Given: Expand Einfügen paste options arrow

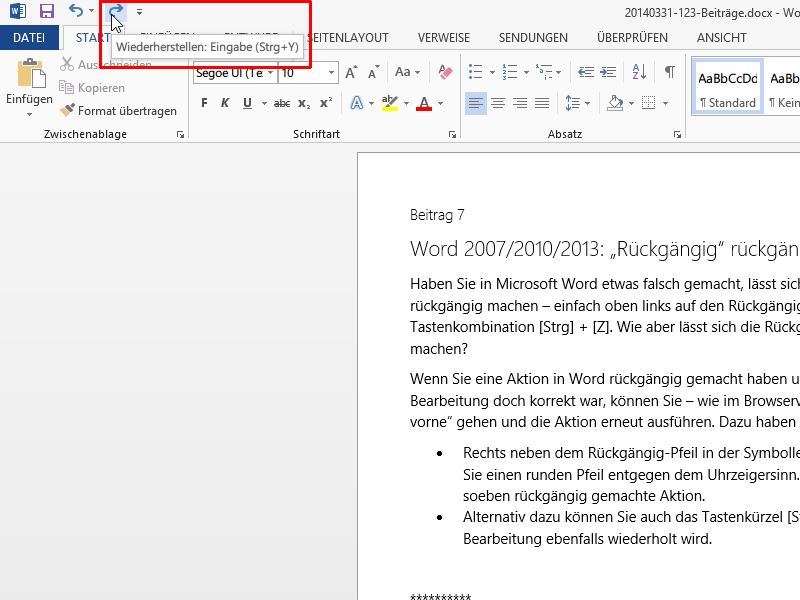Looking at the screenshot, I should 29,114.
